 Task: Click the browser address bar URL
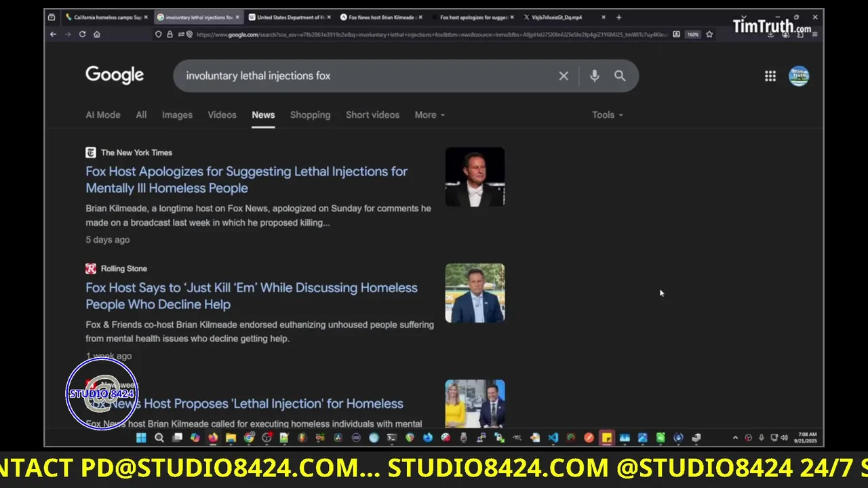point(431,34)
